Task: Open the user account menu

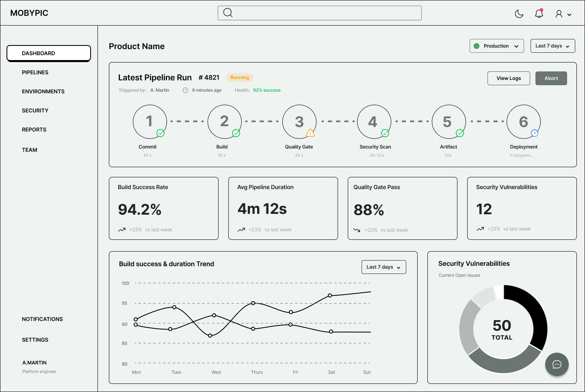Action: pos(563,14)
